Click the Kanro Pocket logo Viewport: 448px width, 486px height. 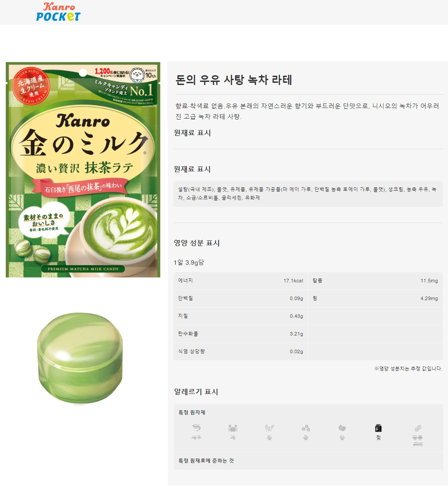click(x=58, y=12)
